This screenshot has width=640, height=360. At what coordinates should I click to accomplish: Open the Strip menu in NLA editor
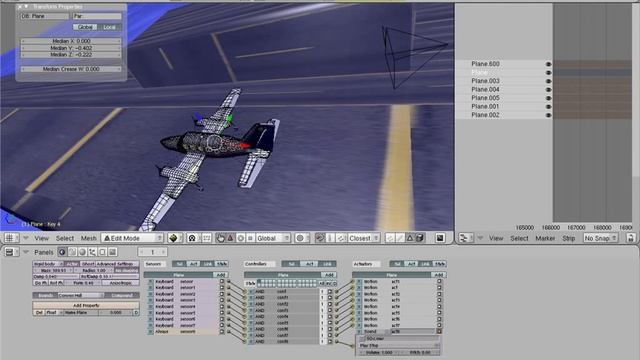pos(569,238)
